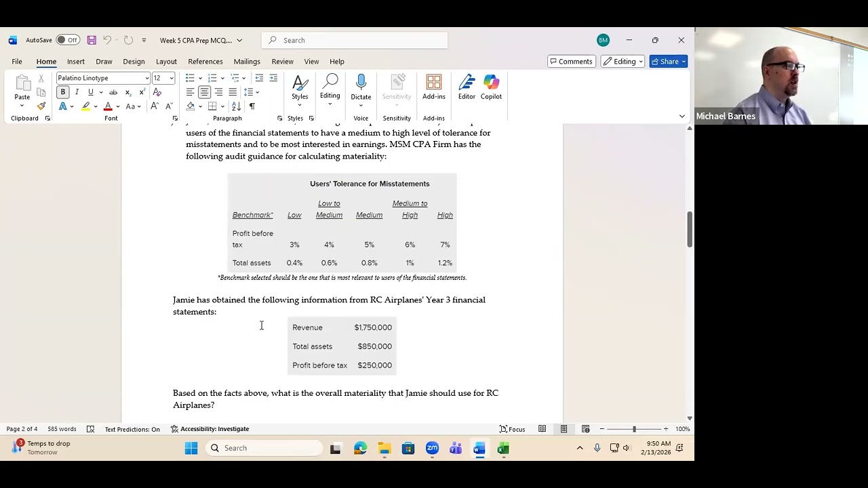Justify paragraph text

tap(233, 92)
